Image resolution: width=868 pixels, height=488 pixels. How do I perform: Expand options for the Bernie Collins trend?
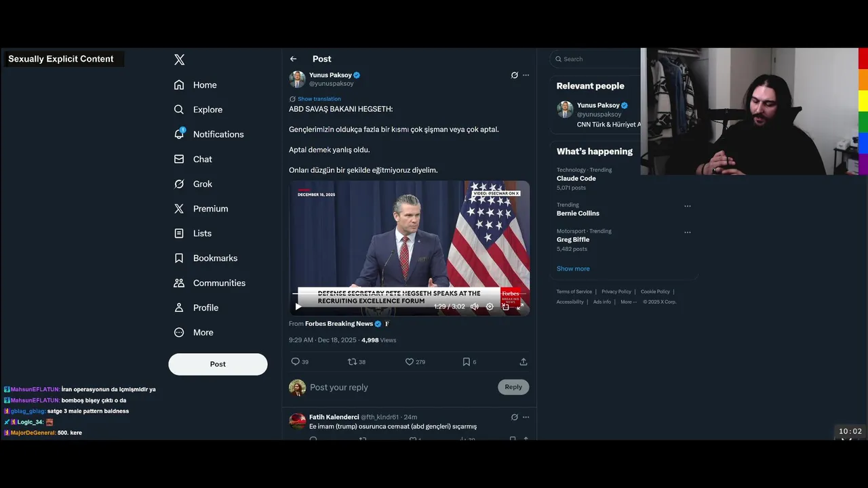click(x=687, y=206)
